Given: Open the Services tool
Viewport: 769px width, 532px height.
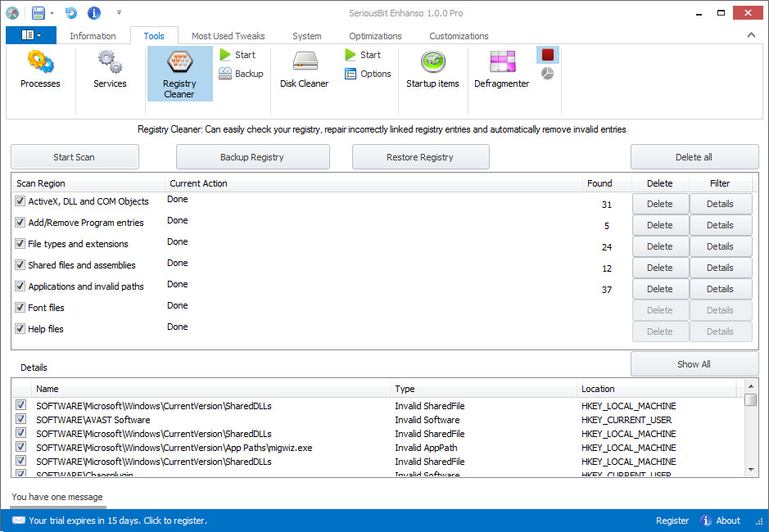Looking at the screenshot, I should pos(110,70).
